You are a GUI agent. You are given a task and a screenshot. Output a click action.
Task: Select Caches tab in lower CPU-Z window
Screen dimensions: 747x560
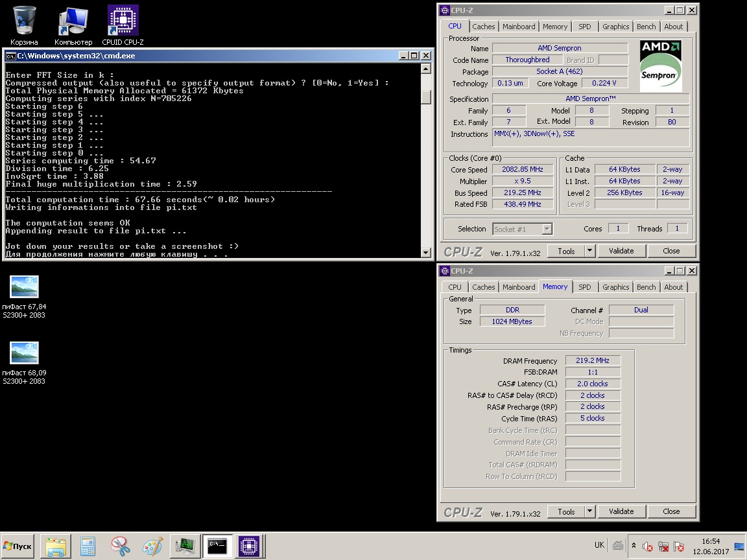[x=484, y=287]
